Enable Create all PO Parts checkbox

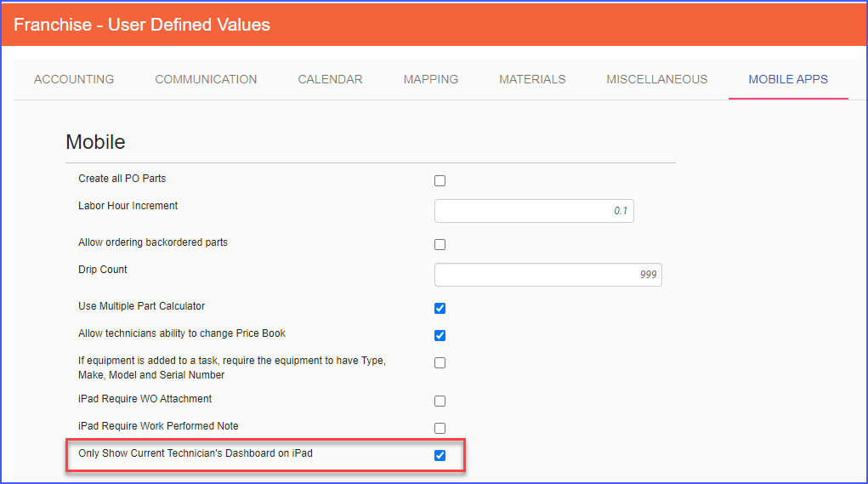pyautogui.click(x=440, y=180)
